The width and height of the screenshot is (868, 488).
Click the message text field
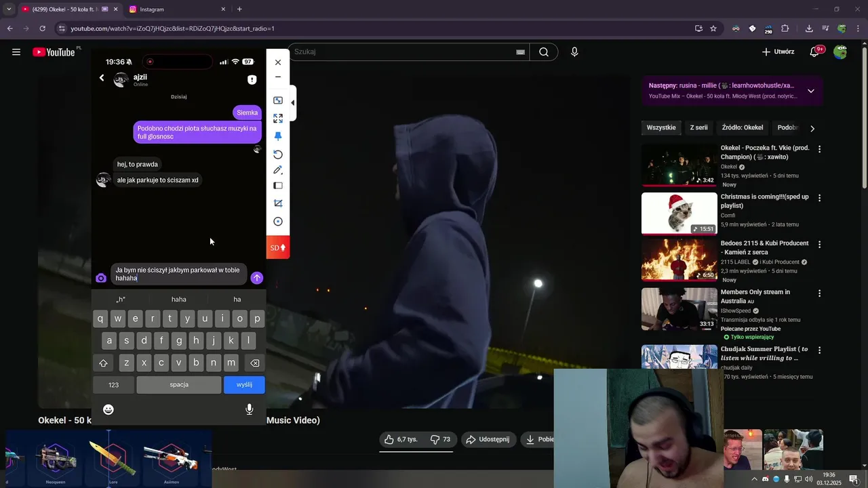(179, 274)
